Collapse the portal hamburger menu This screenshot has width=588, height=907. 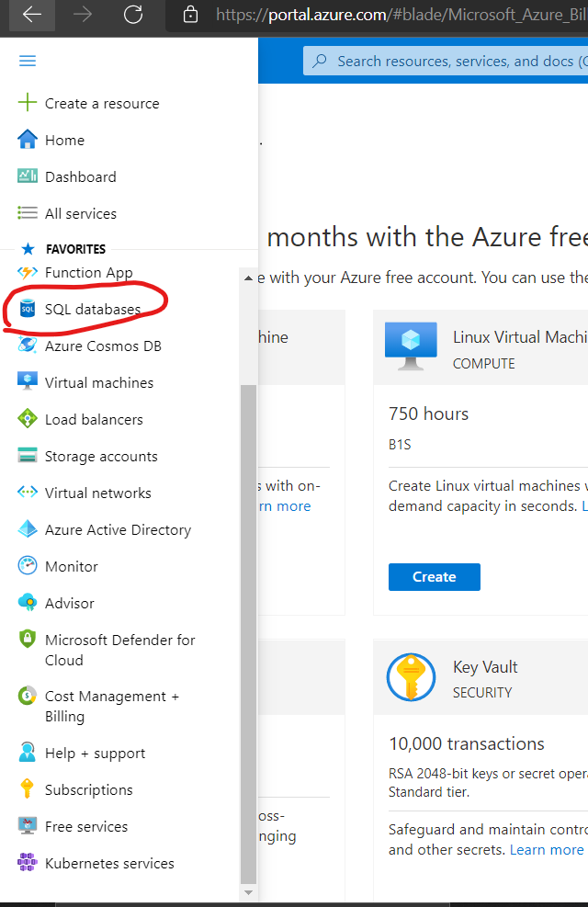[28, 61]
